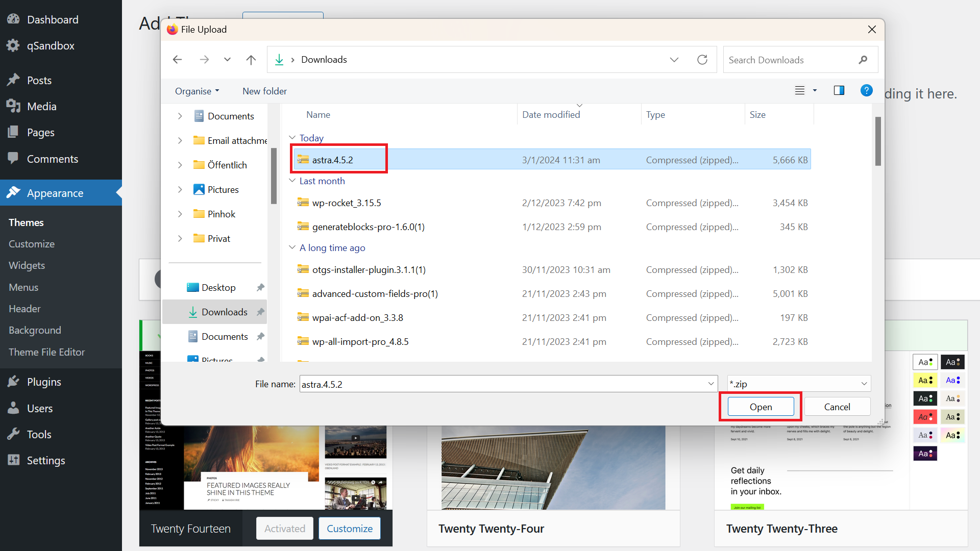
Task: Refresh the Downloads folder listing
Action: coord(702,60)
